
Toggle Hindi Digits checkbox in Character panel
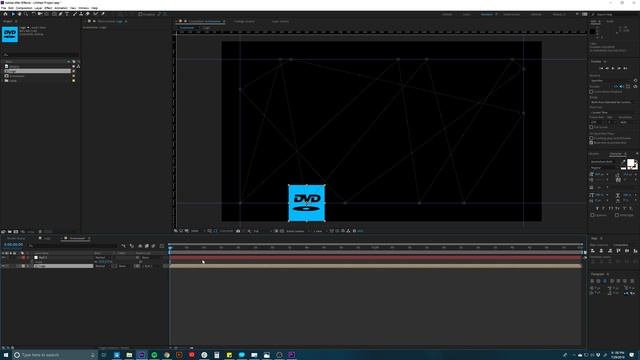(x=617, y=215)
